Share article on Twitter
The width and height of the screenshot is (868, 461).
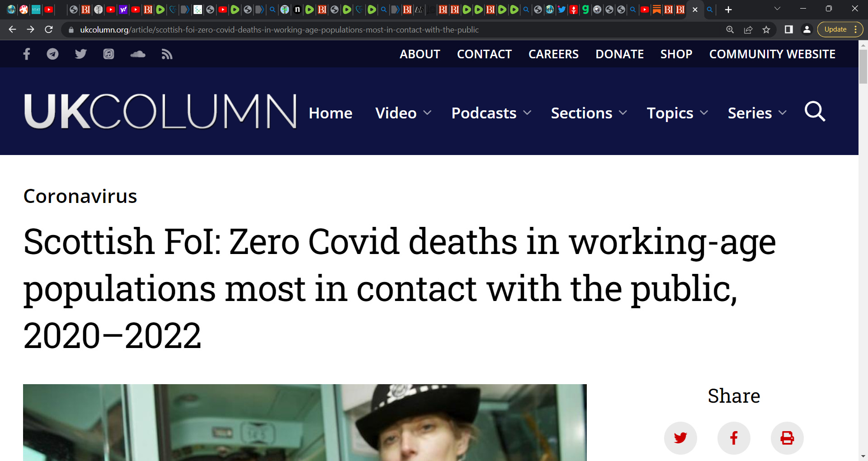pos(680,438)
